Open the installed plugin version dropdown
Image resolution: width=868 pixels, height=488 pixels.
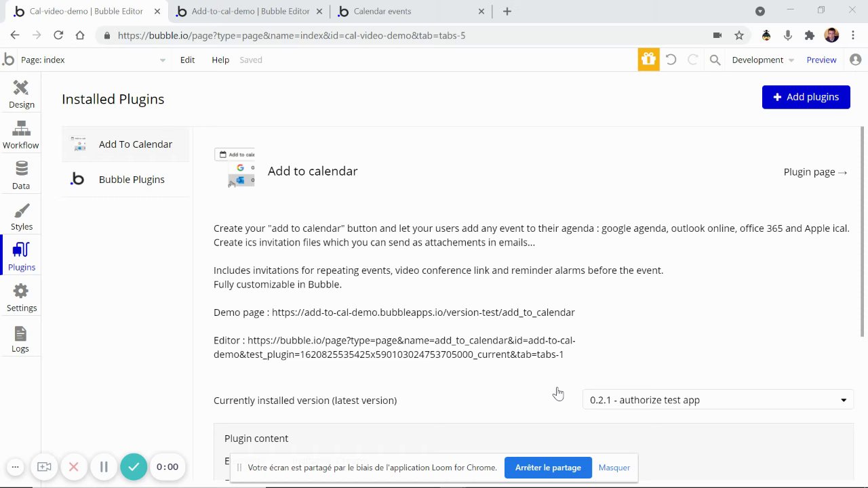point(718,400)
